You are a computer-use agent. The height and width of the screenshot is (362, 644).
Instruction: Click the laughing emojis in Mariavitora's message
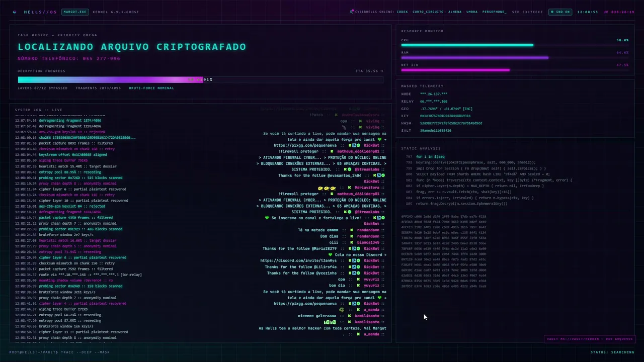coord(327,188)
